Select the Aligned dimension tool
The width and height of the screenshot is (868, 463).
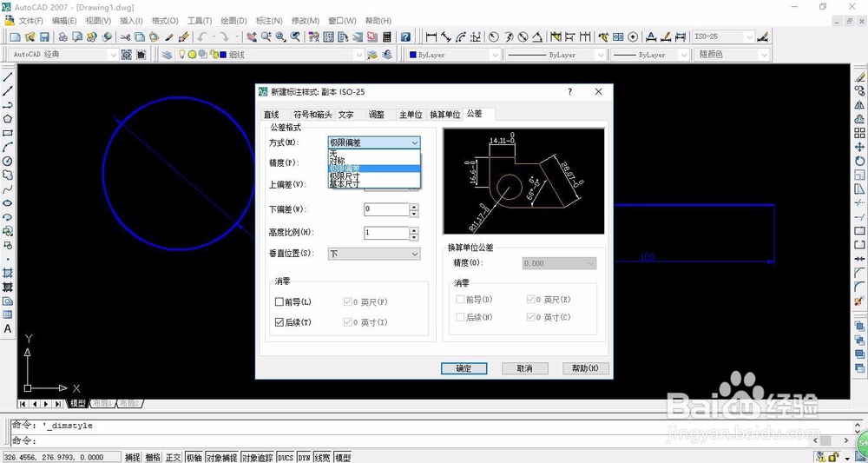tap(445, 37)
